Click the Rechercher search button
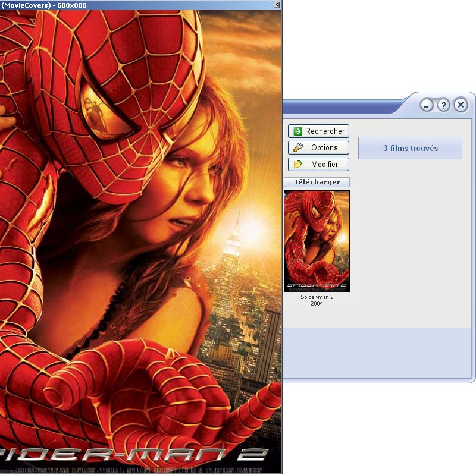This screenshot has height=475, width=476. [318, 131]
